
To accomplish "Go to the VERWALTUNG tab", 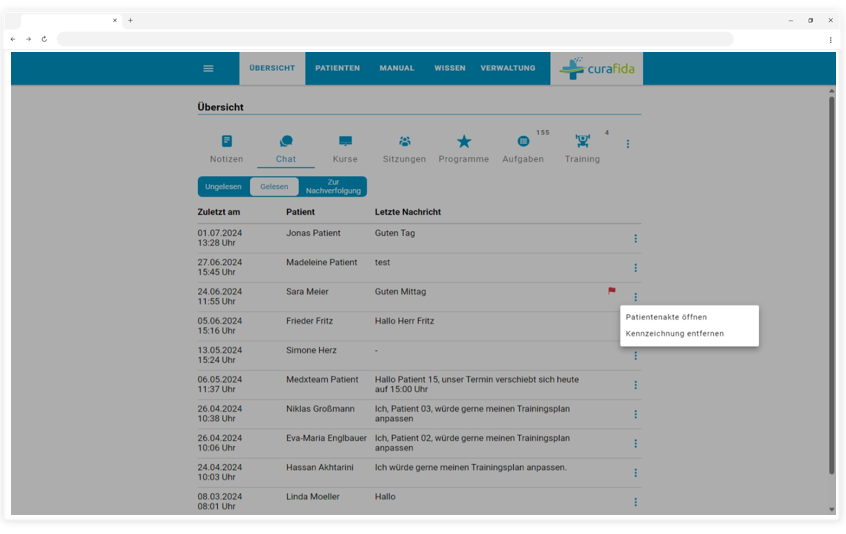I will [508, 69].
